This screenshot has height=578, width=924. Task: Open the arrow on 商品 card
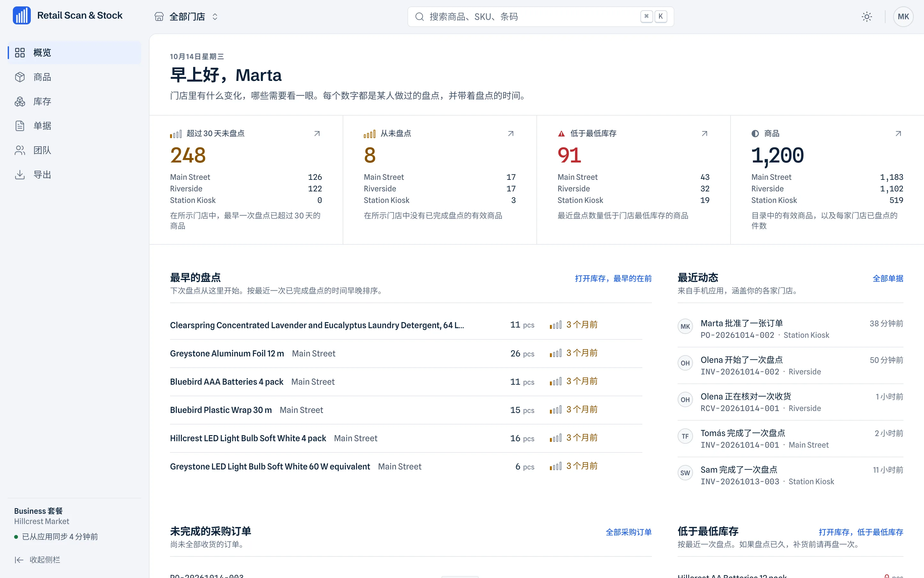coord(898,133)
